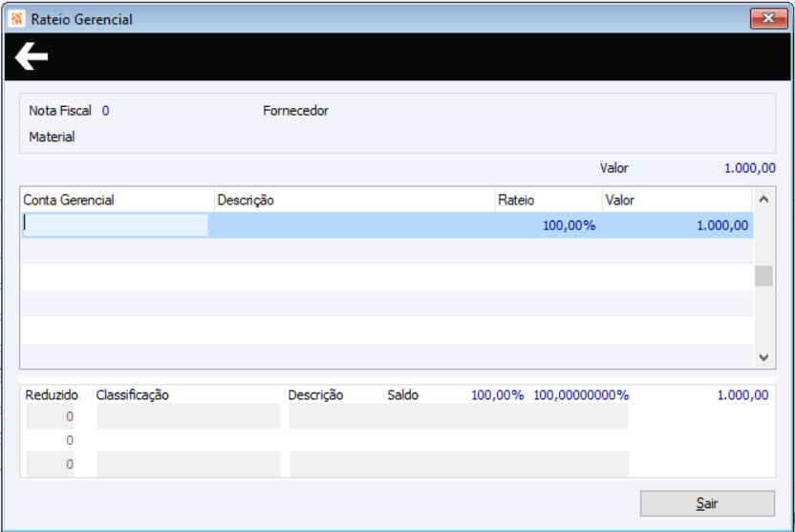Viewport: 795px width, 532px height.
Task: Click the Valor total 1.000,00 above grid
Action: point(750,168)
